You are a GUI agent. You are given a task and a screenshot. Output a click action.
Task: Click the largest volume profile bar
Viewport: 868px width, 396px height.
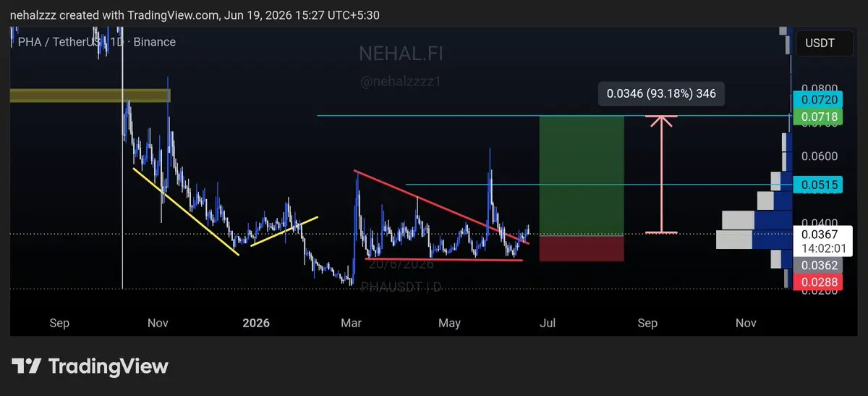click(754, 240)
